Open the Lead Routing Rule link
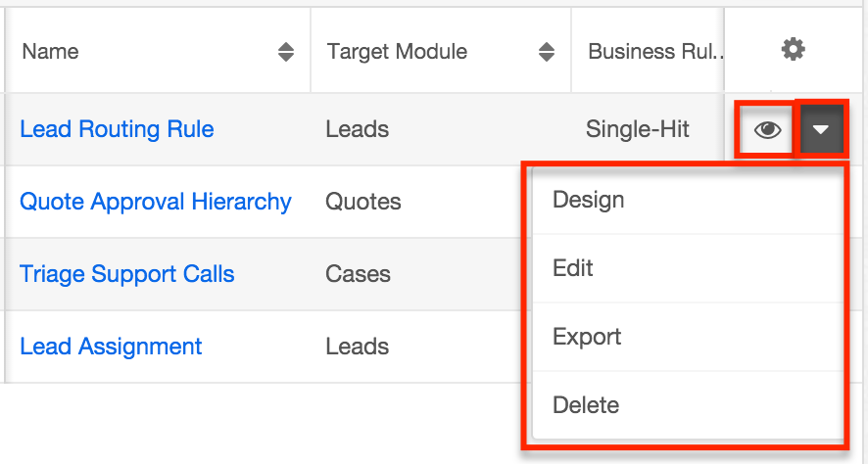 (117, 129)
